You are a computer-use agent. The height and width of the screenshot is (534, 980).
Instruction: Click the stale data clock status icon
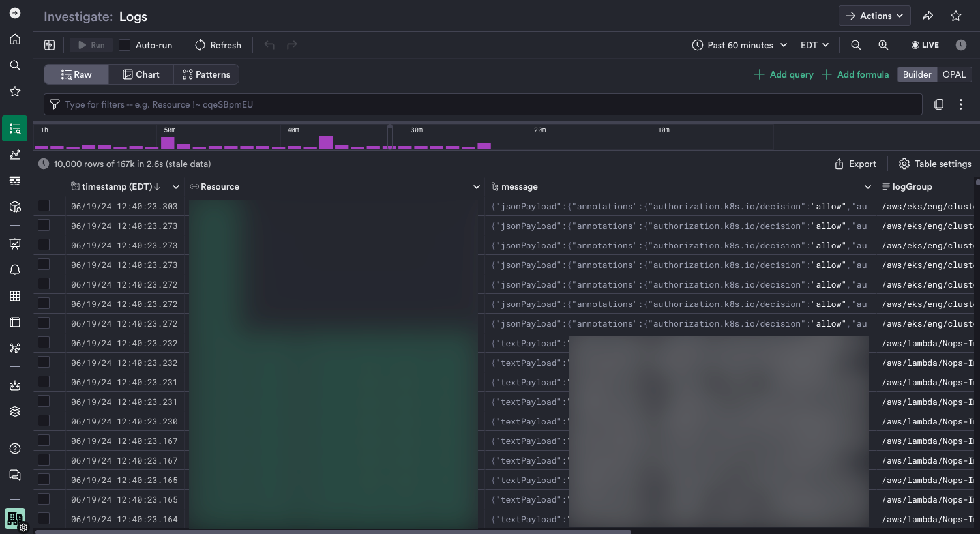[44, 164]
